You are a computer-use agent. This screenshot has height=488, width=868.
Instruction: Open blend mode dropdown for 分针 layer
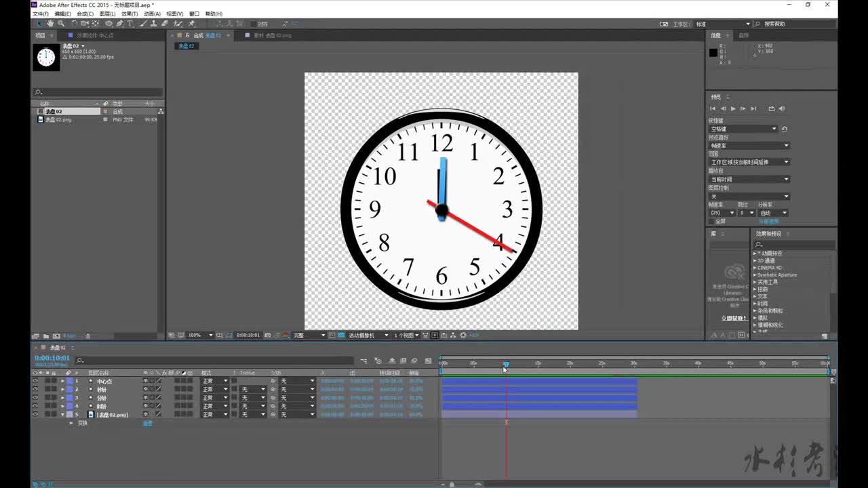[x=214, y=398]
